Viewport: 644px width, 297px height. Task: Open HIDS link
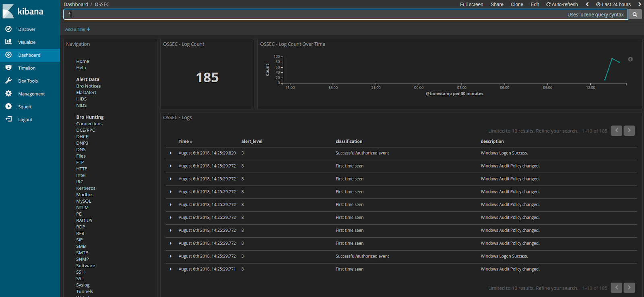81,99
